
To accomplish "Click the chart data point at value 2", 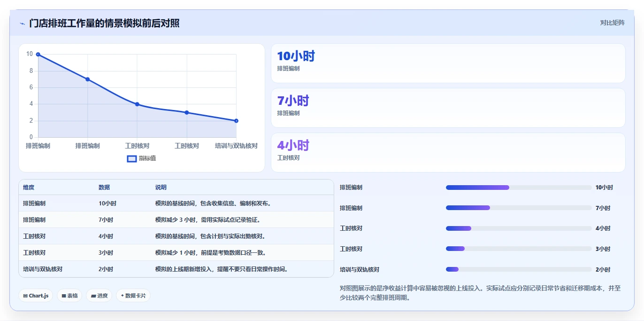I will [236, 121].
